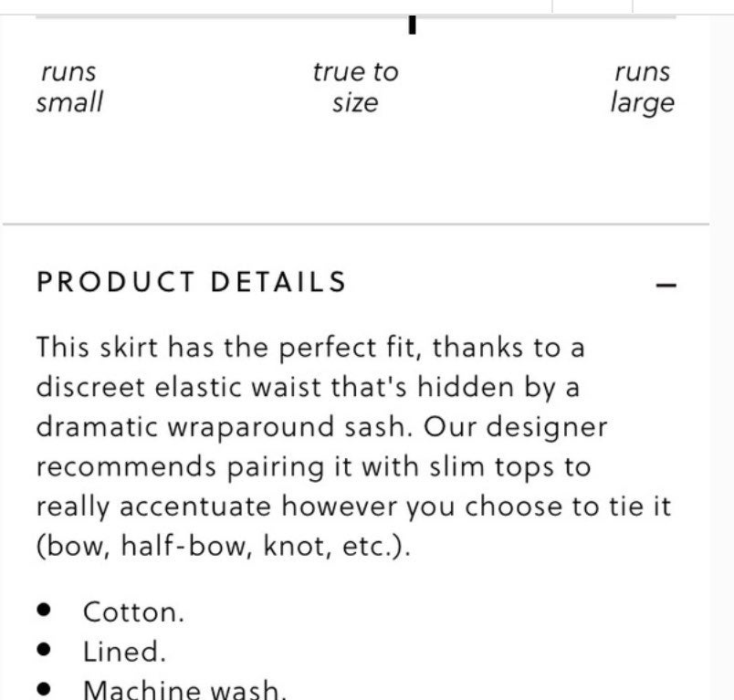Image resolution: width=734 pixels, height=700 pixels.
Task: Click the black fit indicator marker
Action: (412, 25)
